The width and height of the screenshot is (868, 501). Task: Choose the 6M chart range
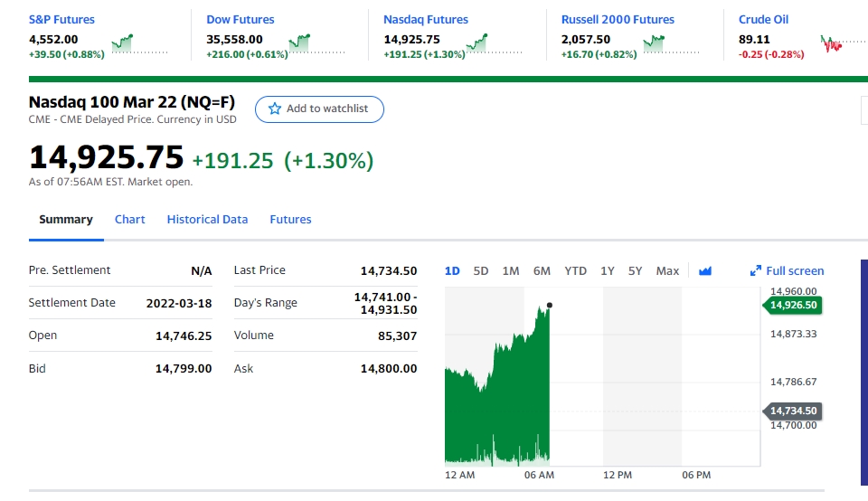pos(542,270)
